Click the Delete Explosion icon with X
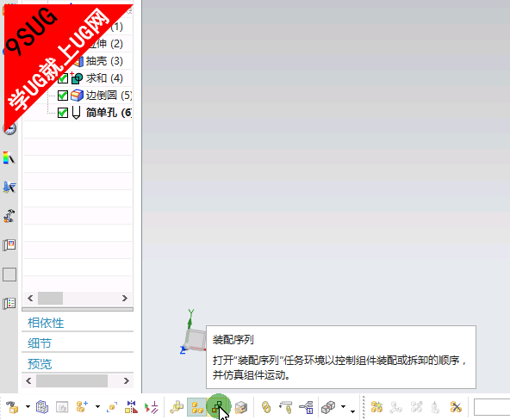Screen dimensions: 510x420 (x=456, y=407)
